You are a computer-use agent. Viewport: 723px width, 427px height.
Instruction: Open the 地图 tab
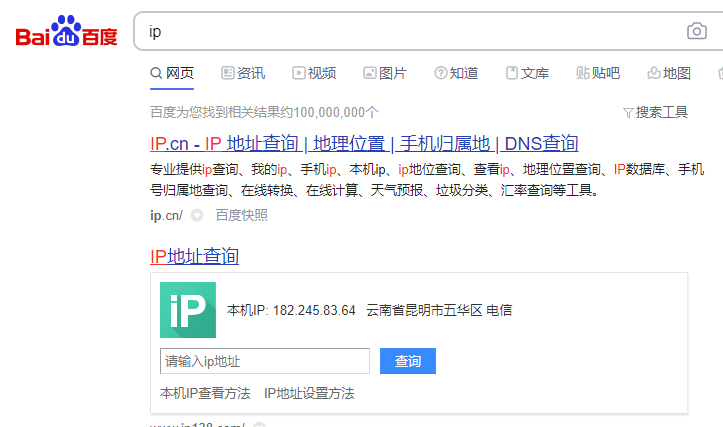669,73
